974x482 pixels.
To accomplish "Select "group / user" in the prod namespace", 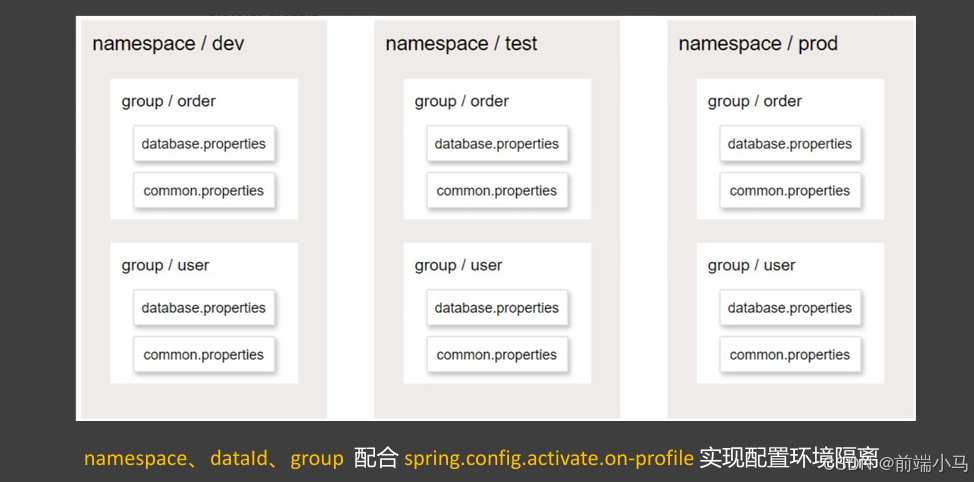I will click(752, 265).
